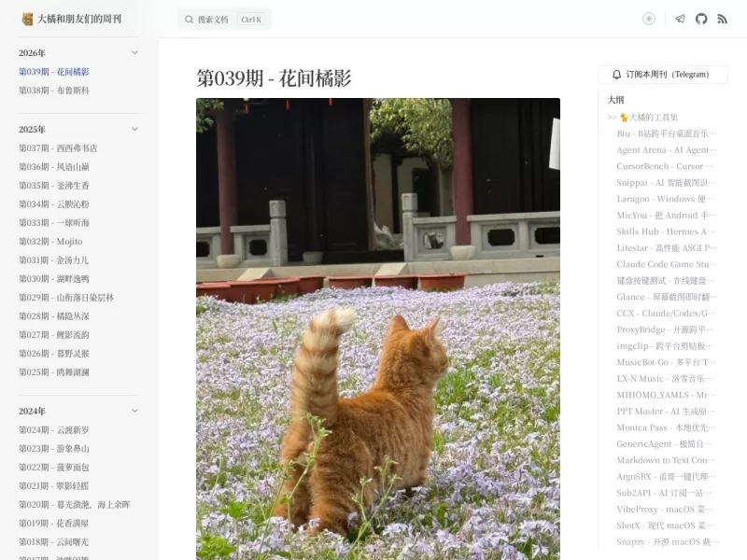Jump to imgclip outline entry

[x=665, y=345]
